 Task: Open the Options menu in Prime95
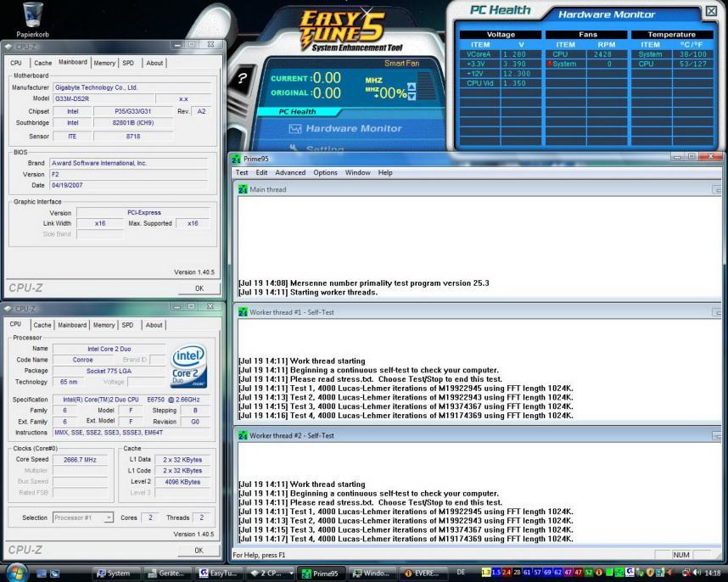[325, 173]
